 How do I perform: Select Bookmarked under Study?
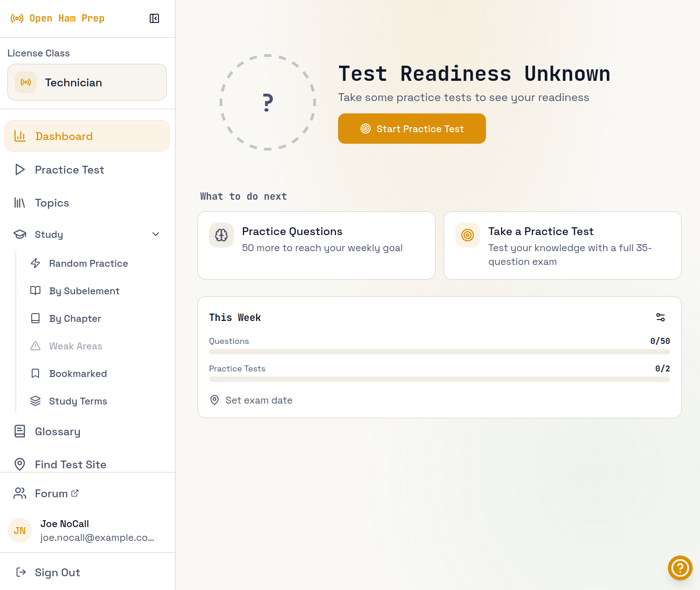pos(78,374)
